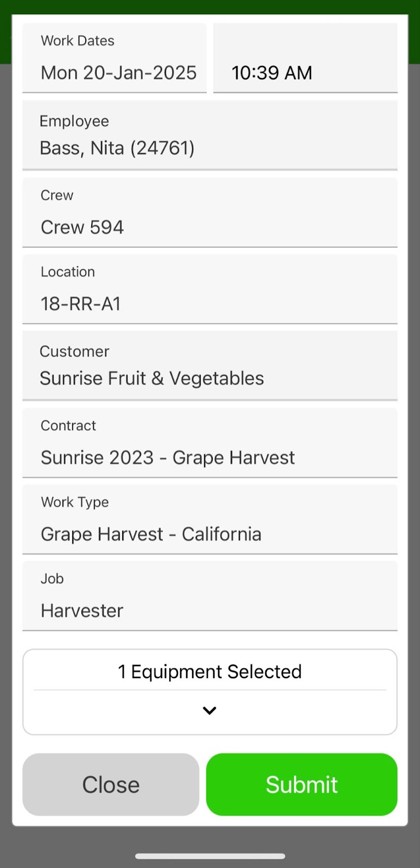Dismiss the form with Close button

pos(111,784)
